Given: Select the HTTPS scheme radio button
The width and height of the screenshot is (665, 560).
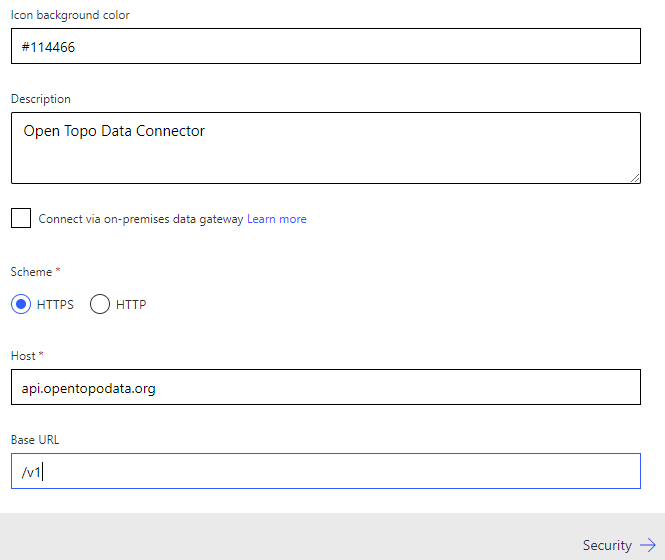Looking at the screenshot, I should pyautogui.click(x=21, y=304).
